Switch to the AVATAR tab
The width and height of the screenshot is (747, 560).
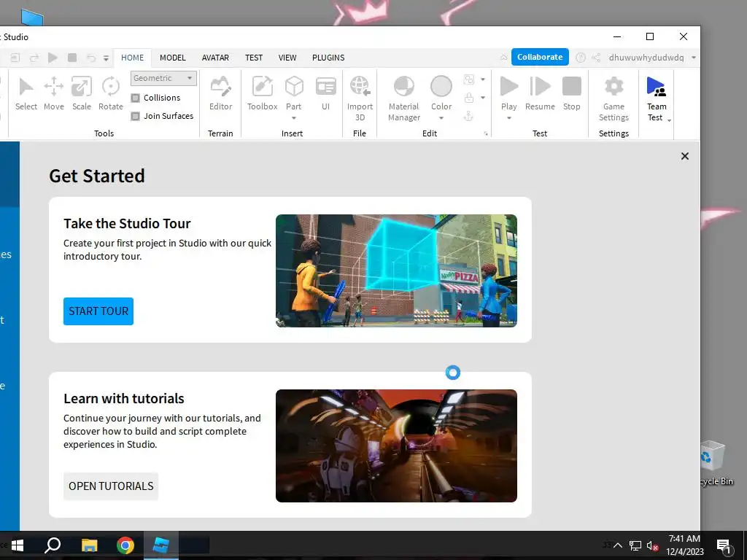coord(215,58)
